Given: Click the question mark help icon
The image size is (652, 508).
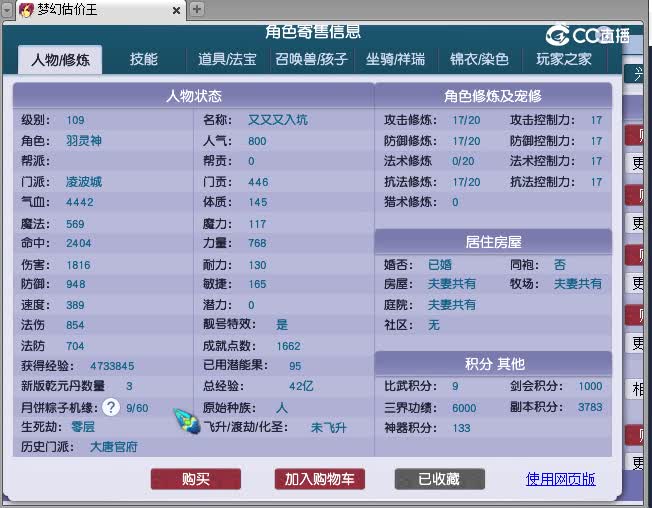Looking at the screenshot, I should pos(111,407).
